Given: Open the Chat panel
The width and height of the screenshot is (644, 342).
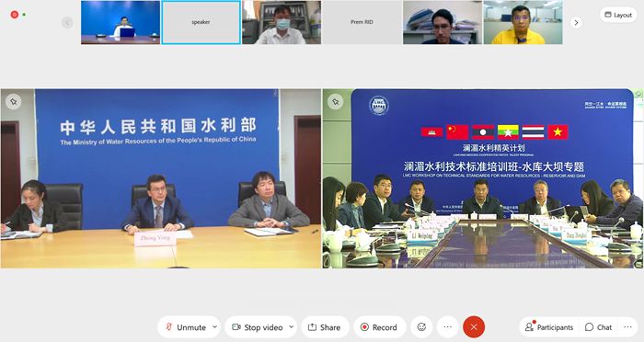Looking at the screenshot, I should (x=599, y=327).
